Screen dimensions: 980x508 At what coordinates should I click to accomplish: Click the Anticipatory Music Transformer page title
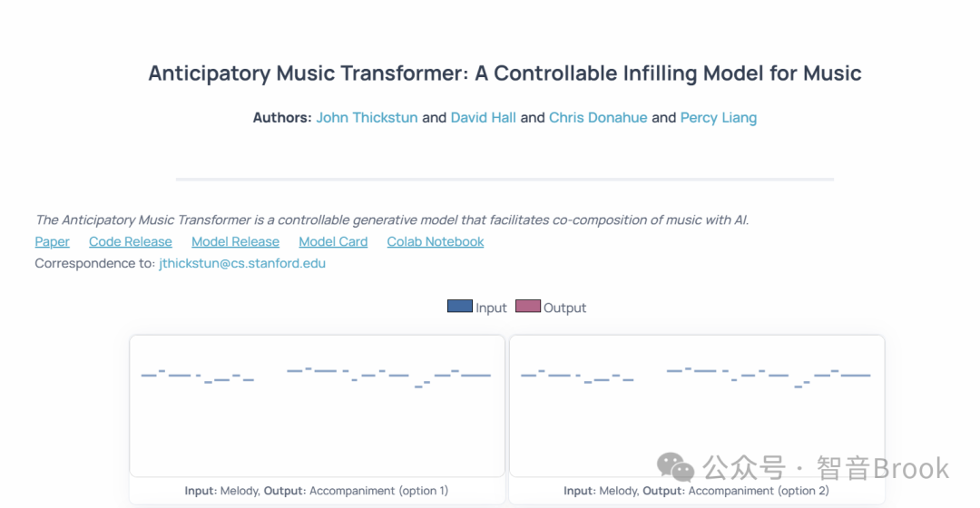505,73
